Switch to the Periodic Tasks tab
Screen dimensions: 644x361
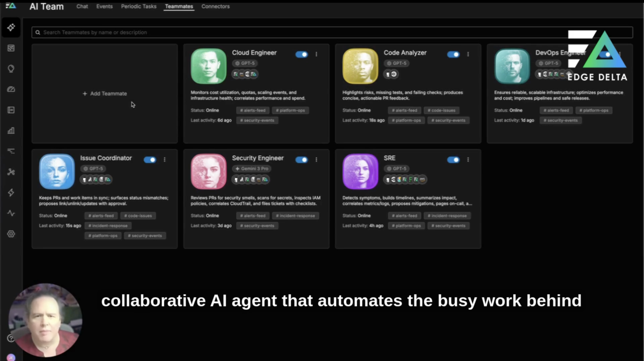(x=139, y=7)
